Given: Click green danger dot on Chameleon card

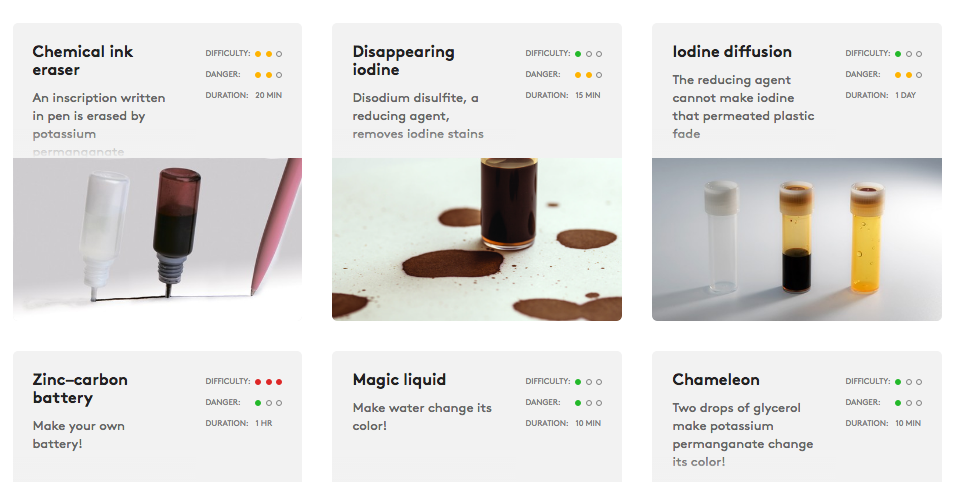Looking at the screenshot, I should (898, 402).
